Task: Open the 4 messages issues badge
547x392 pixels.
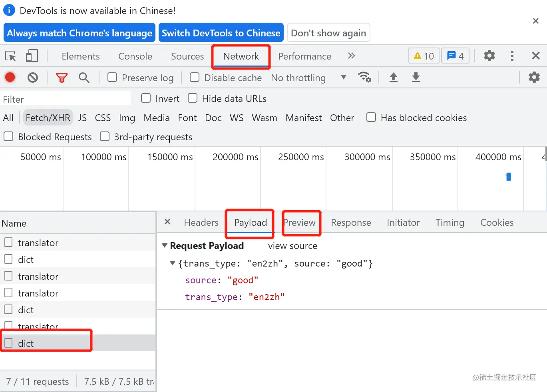Action: pyautogui.click(x=456, y=56)
